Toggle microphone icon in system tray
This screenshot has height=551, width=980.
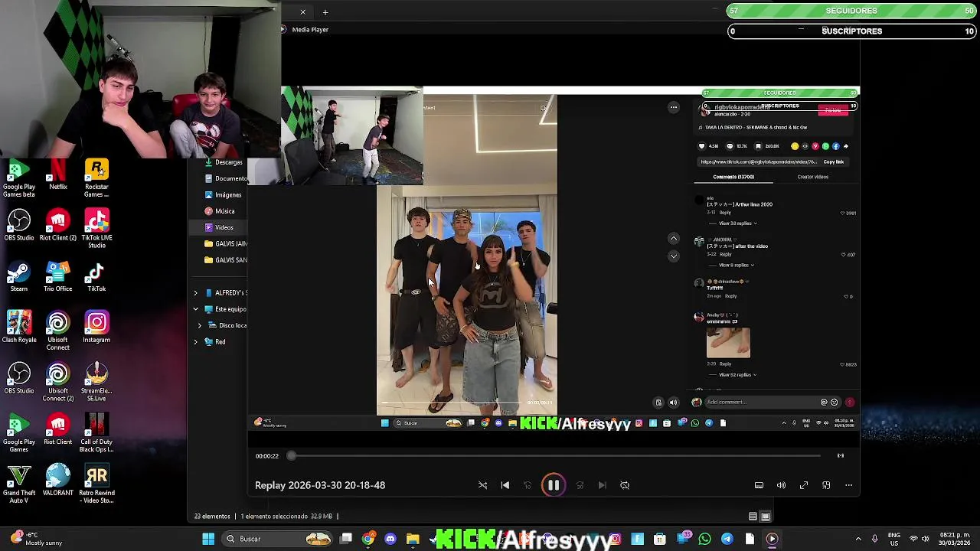click(875, 539)
